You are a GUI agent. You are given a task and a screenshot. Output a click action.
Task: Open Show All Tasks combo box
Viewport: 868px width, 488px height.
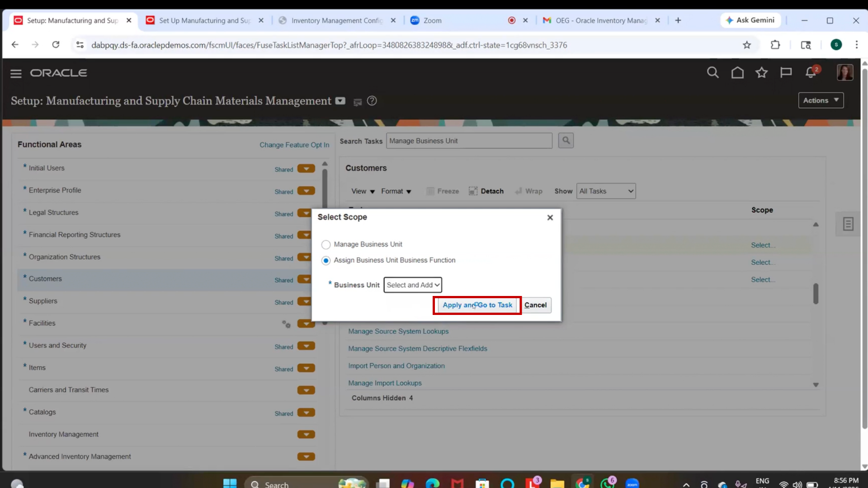pyautogui.click(x=606, y=191)
